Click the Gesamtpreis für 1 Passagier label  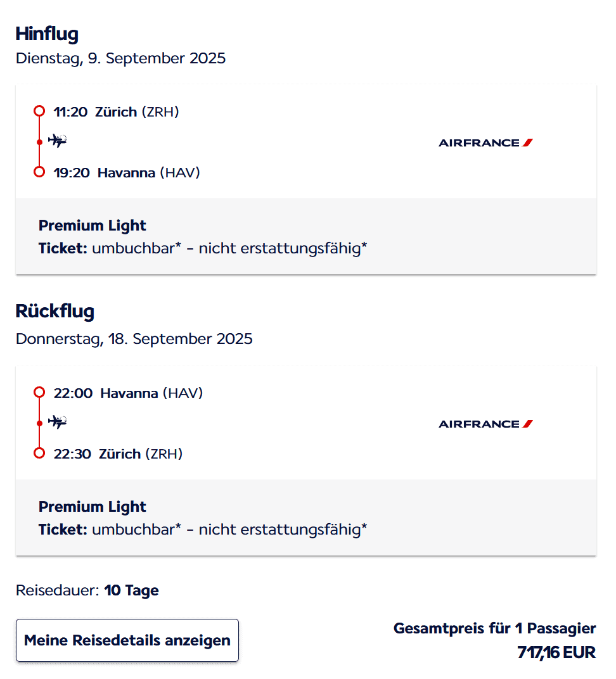tap(494, 628)
